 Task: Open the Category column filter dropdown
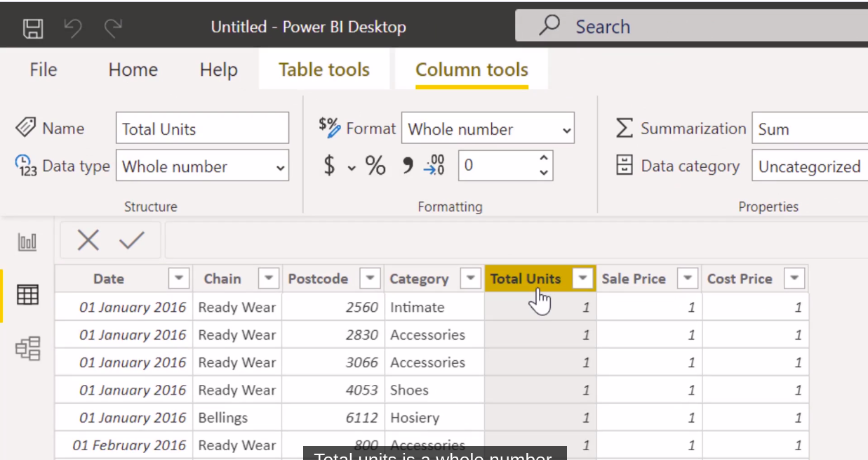coord(471,279)
